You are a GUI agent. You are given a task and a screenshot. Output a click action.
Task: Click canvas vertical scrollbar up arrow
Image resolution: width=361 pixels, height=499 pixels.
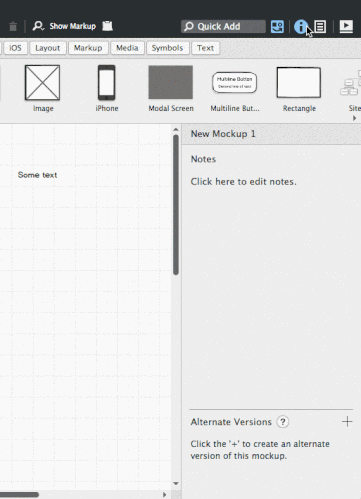[x=176, y=129]
